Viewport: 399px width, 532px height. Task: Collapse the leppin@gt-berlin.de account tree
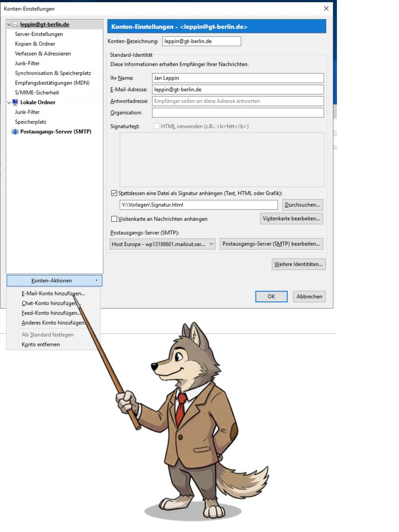click(x=9, y=24)
